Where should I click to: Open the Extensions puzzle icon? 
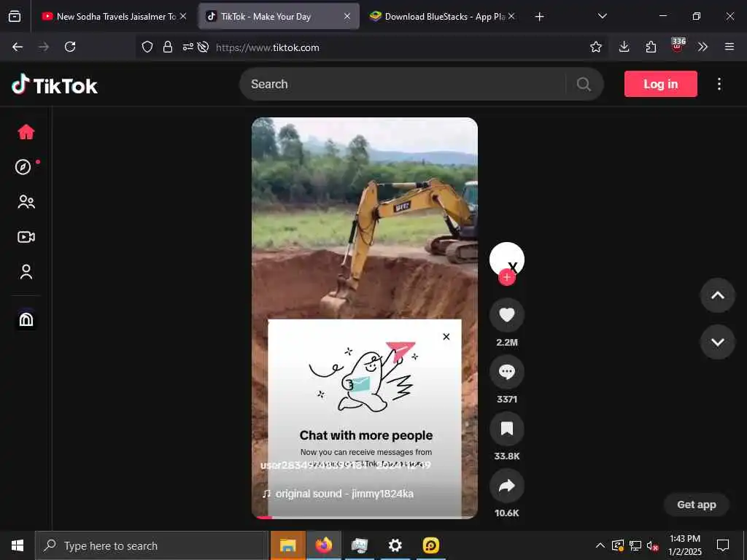[x=651, y=47]
